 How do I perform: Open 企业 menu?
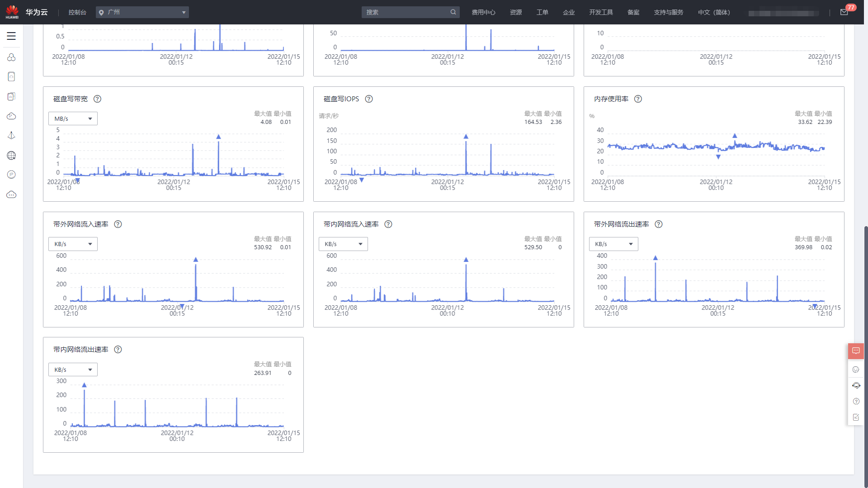(569, 12)
